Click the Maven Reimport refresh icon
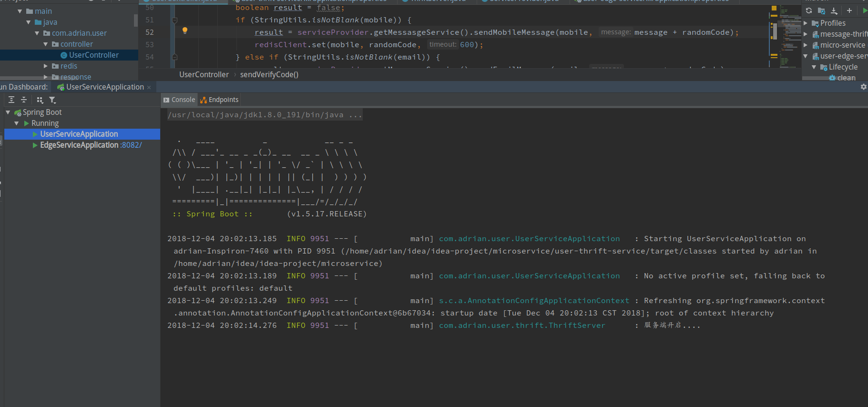Screen dimensions: 868x407 [x=809, y=10]
